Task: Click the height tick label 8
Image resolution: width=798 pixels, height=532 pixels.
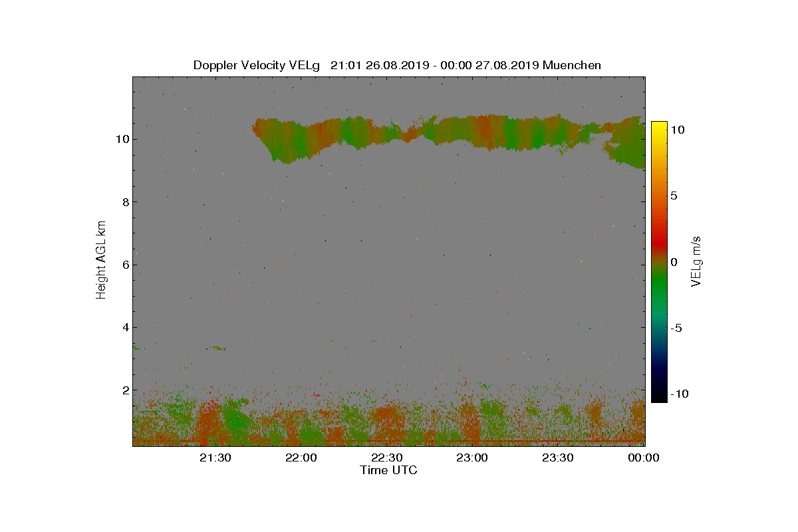Action: point(125,201)
